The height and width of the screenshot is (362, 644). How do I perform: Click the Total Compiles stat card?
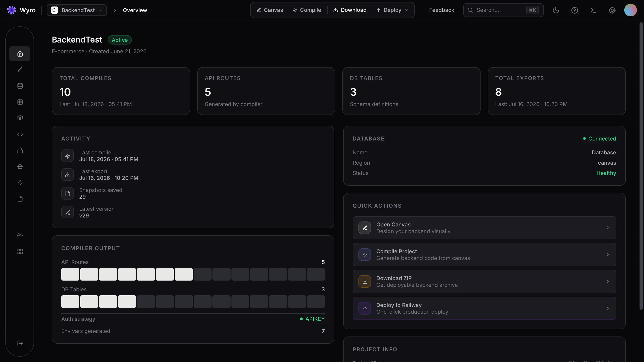[x=121, y=91]
